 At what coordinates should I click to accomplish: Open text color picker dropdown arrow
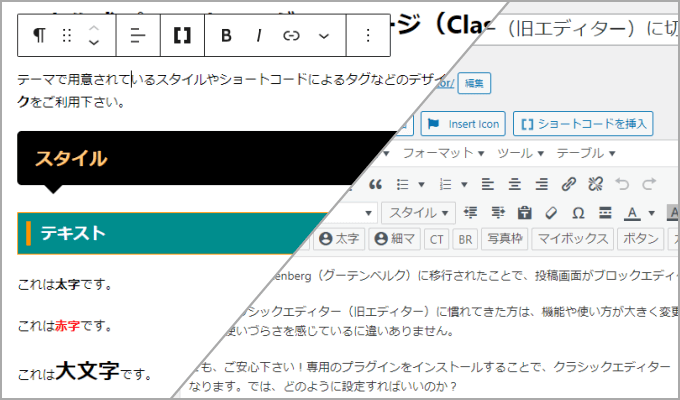tap(651, 213)
